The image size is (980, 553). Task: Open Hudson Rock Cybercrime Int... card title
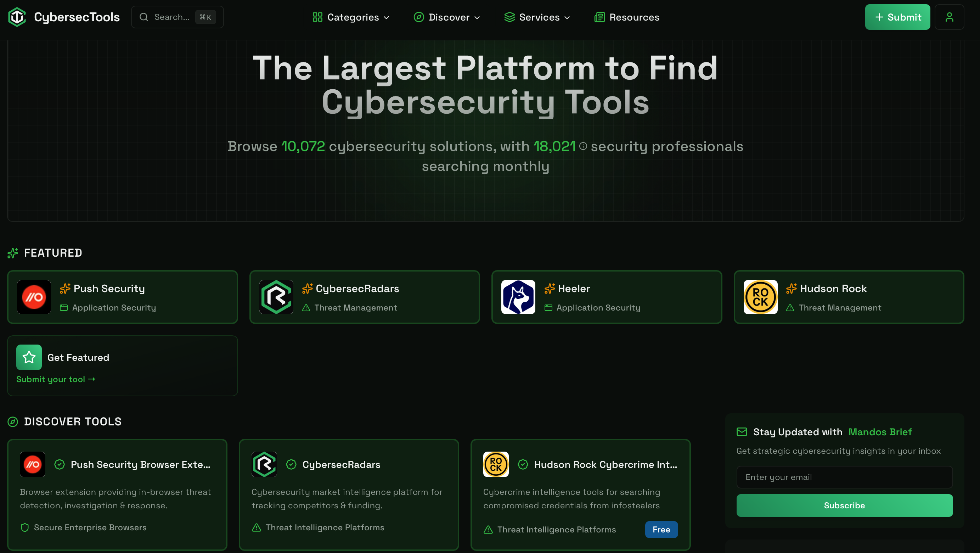(x=605, y=464)
